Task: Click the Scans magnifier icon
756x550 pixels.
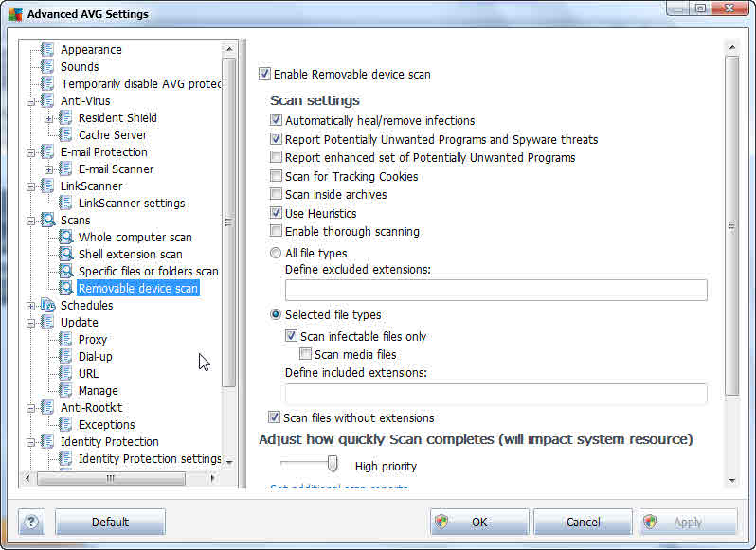Action: 47,220
